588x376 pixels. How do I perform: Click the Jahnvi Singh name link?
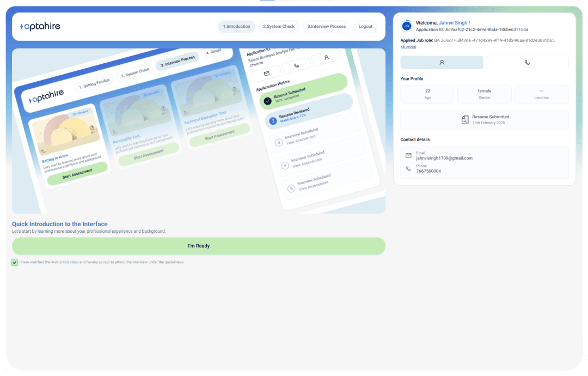click(454, 23)
